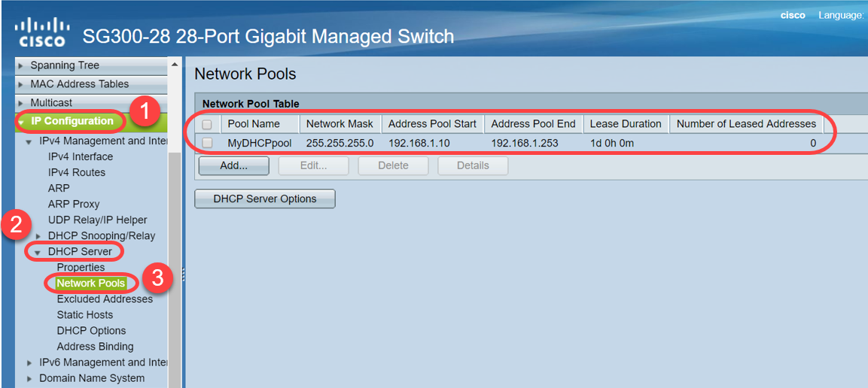Click the Address Pool End column header
The height and width of the screenshot is (388, 868).
533,124
